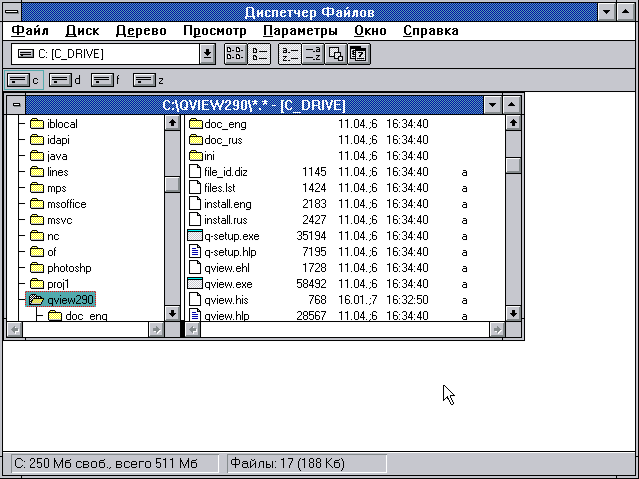Screen dimensions: 639x479
Task: Open the Просмотр menu
Action: (214, 30)
